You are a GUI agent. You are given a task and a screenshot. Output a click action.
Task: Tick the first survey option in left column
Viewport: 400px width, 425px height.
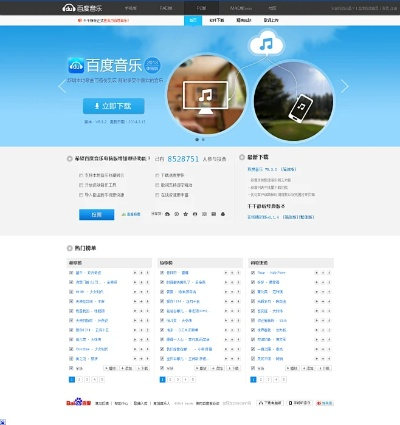pos(81,175)
